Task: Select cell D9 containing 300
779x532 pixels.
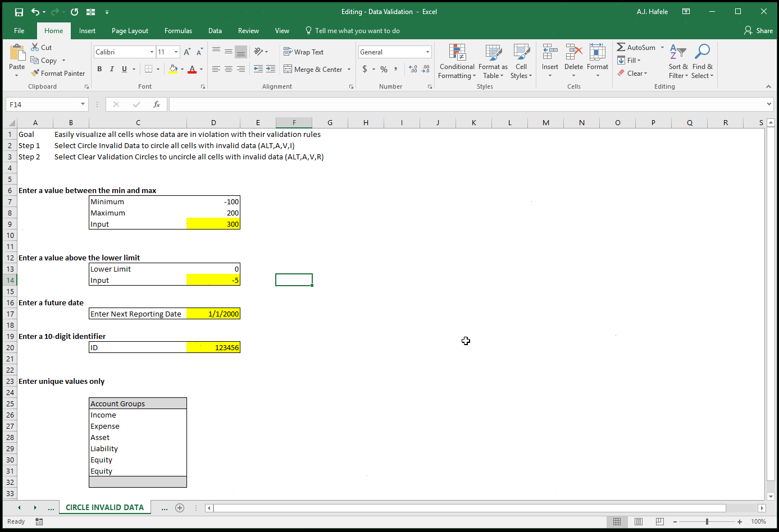Action: coord(213,224)
